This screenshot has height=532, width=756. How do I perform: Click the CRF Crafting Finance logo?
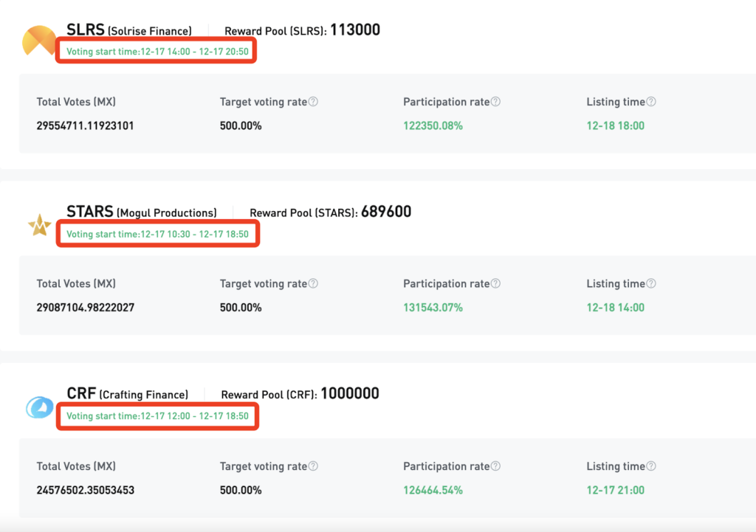[39, 407]
